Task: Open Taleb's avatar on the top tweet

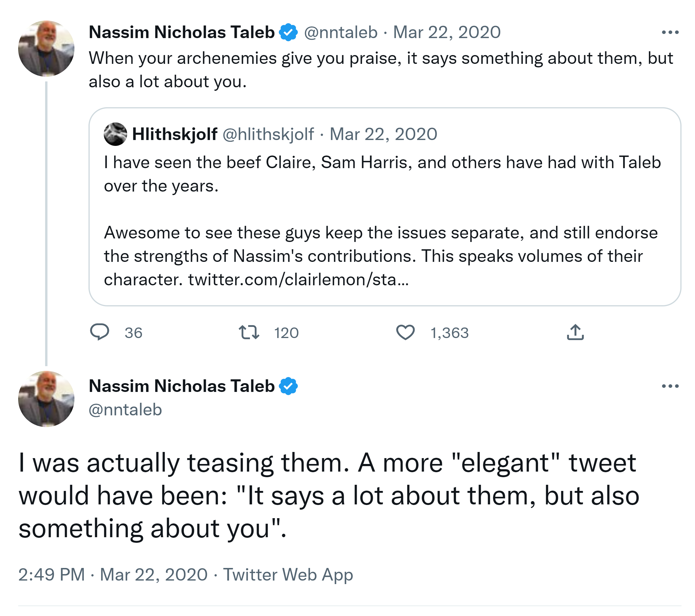Action: pyautogui.click(x=46, y=49)
